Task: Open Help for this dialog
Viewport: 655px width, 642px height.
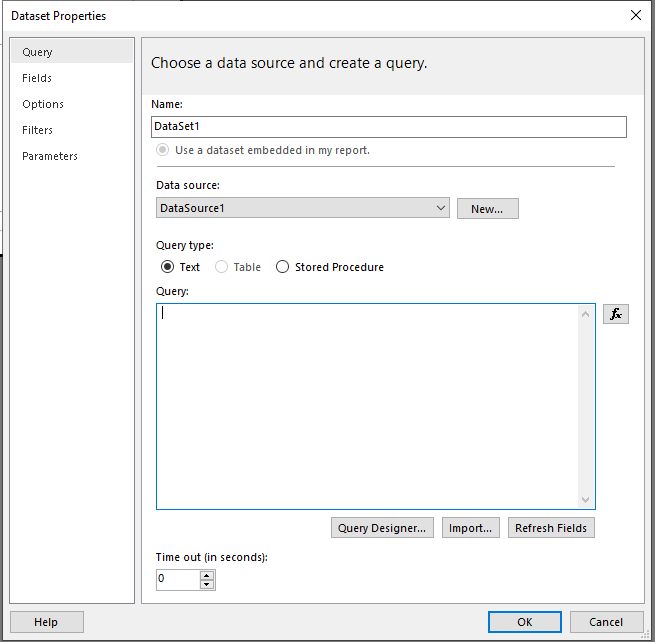Action: [x=47, y=622]
